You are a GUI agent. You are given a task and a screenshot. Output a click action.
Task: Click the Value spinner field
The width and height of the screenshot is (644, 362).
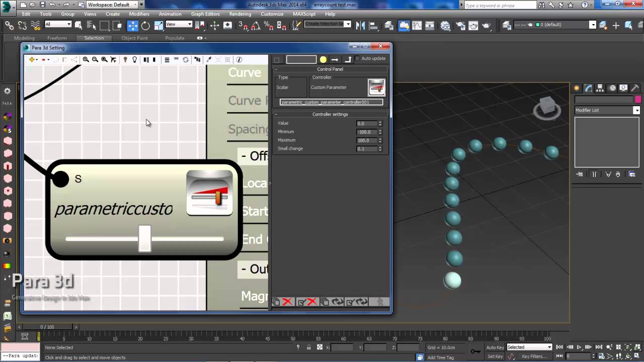[x=367, y=123]
